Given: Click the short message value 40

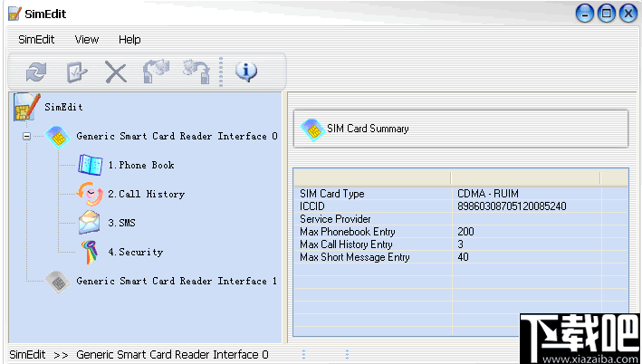Looking at the screenshot, I should (x=463, y=257).
